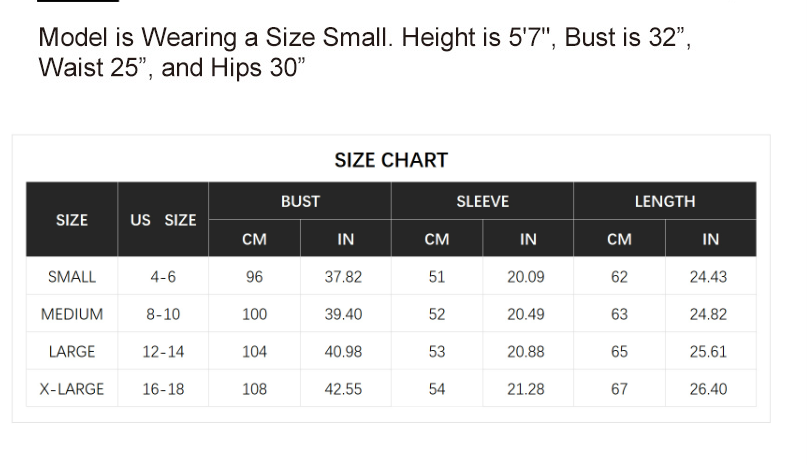Click the 37.82 bust inches value
Screen dimensions: 807x465
tap(343, 277)
